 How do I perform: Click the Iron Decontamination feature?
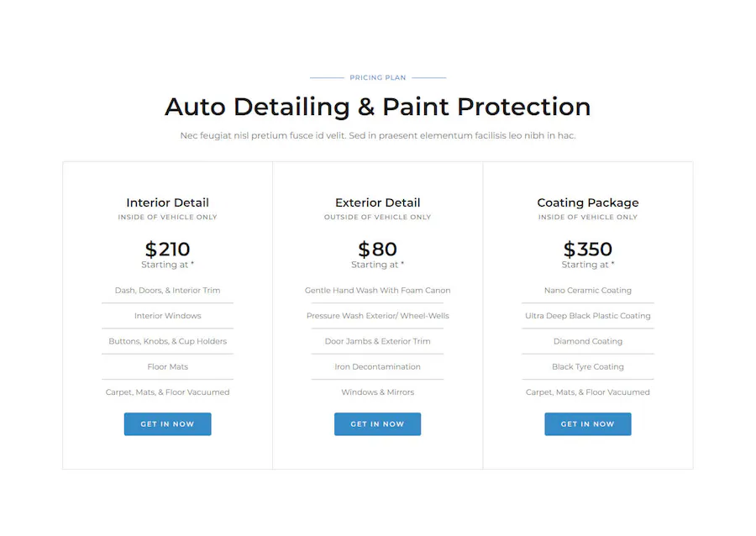(x=377, y=367)
